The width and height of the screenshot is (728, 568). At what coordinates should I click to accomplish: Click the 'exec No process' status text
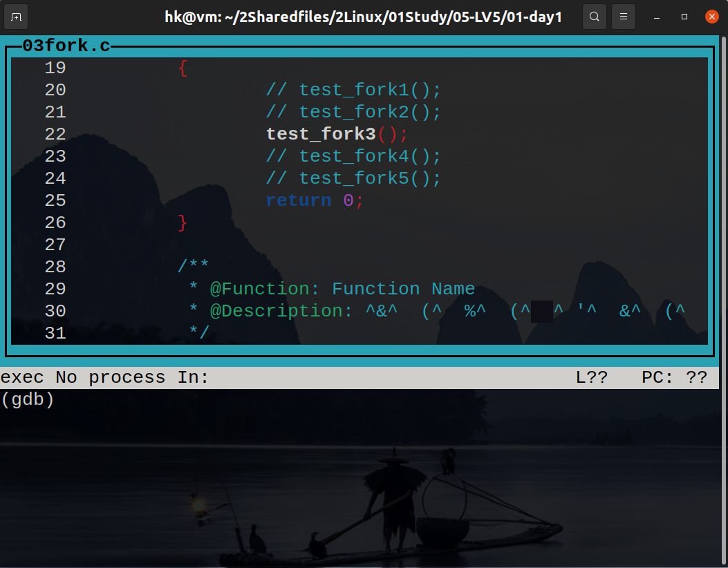click(x=83, y=377)
